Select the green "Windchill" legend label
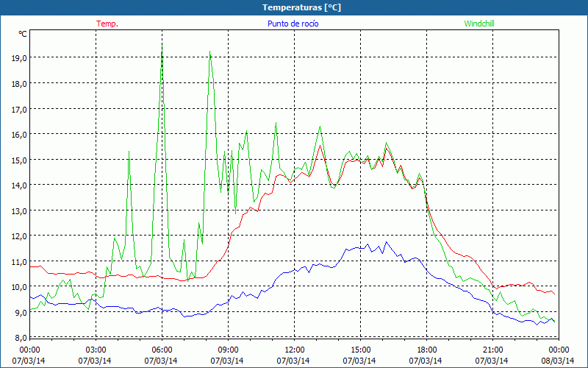This screenshot has height=368, width=588. (x=479, y=24)
